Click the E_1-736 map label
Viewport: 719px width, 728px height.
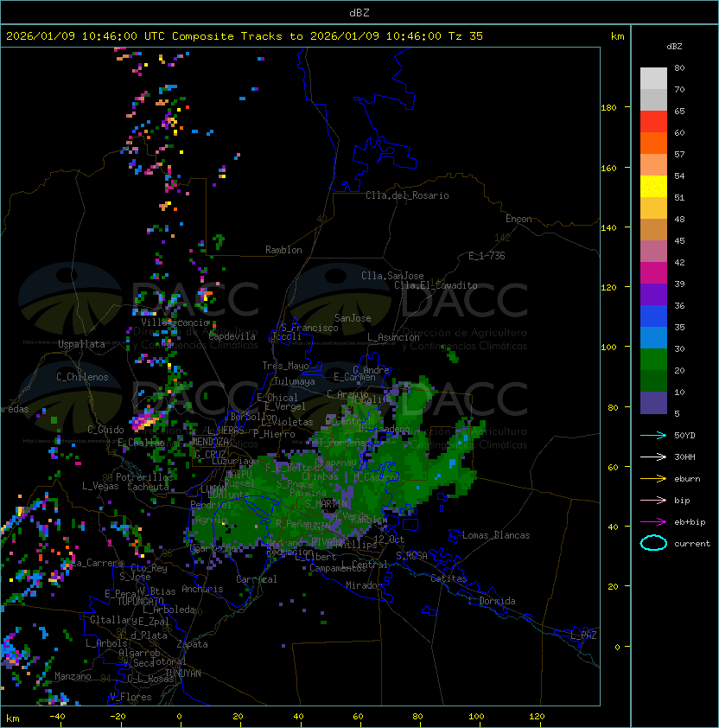click(487, 255)
